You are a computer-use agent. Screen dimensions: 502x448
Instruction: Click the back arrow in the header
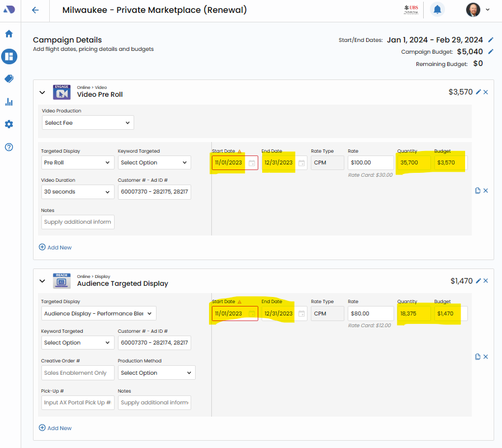click(35, 10)
